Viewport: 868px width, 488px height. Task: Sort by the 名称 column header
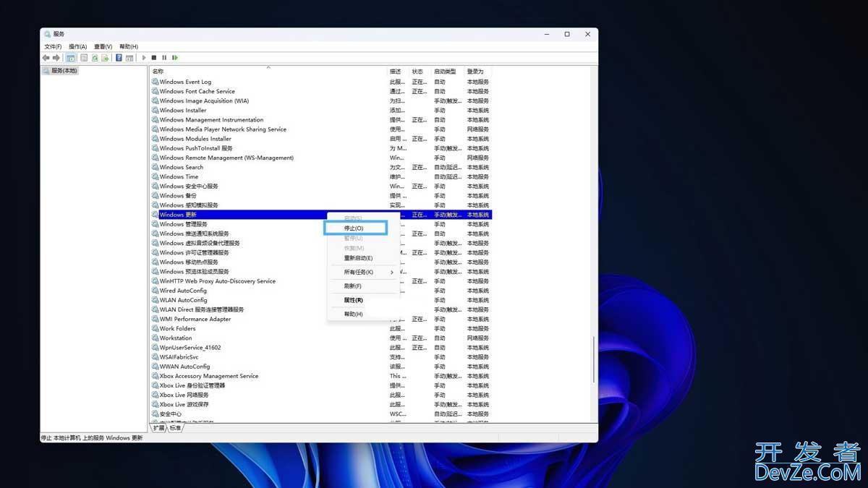(268, 72)
